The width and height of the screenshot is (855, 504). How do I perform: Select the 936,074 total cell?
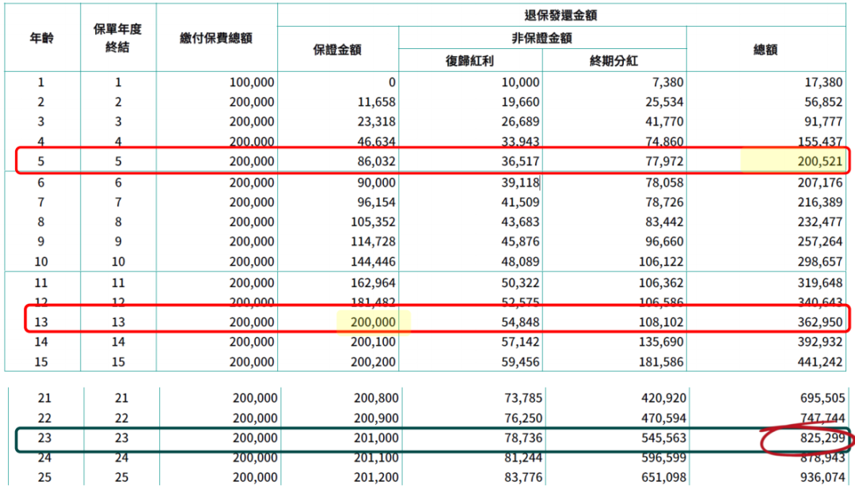[x=823, y=477]
